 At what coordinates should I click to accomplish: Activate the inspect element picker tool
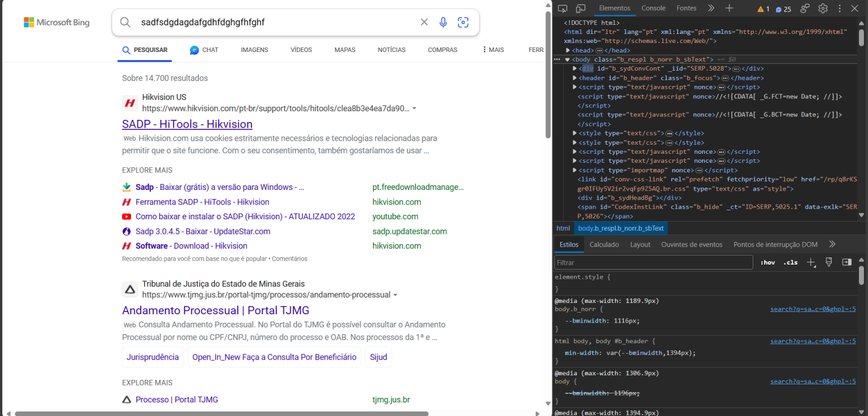pyautogui.click(x=562, y=8)
